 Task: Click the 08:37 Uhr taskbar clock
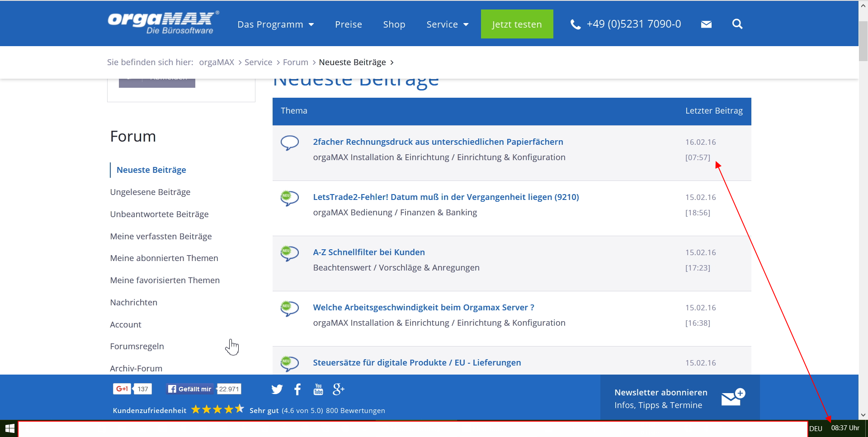pos(845,428)
